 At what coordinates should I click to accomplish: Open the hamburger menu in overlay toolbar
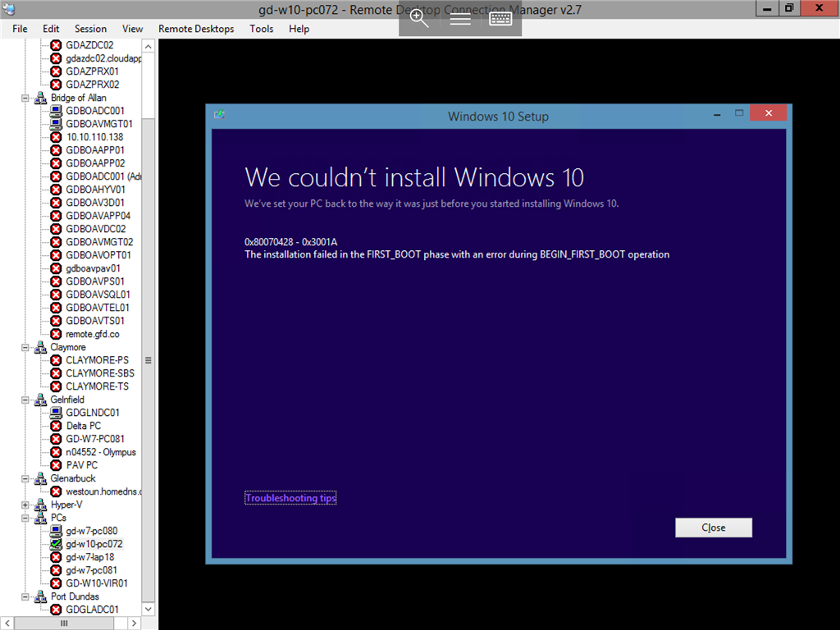pos(460,20)
